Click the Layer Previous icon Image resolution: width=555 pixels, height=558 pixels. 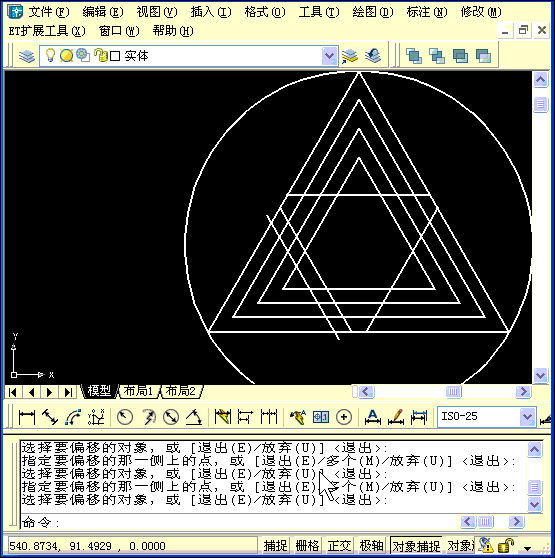[x=373, y=56]
